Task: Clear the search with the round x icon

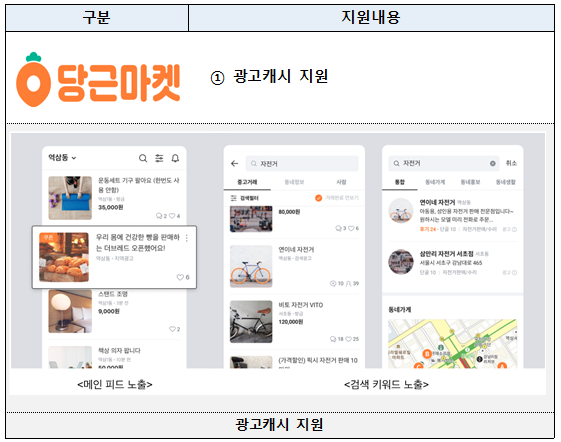Action: click(493, 164)
